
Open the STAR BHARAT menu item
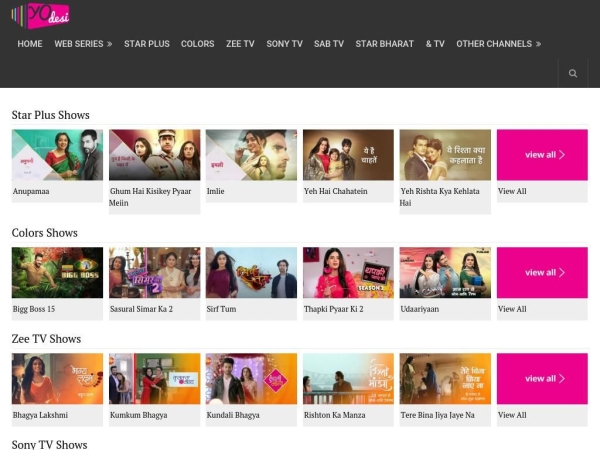point(385,44)
